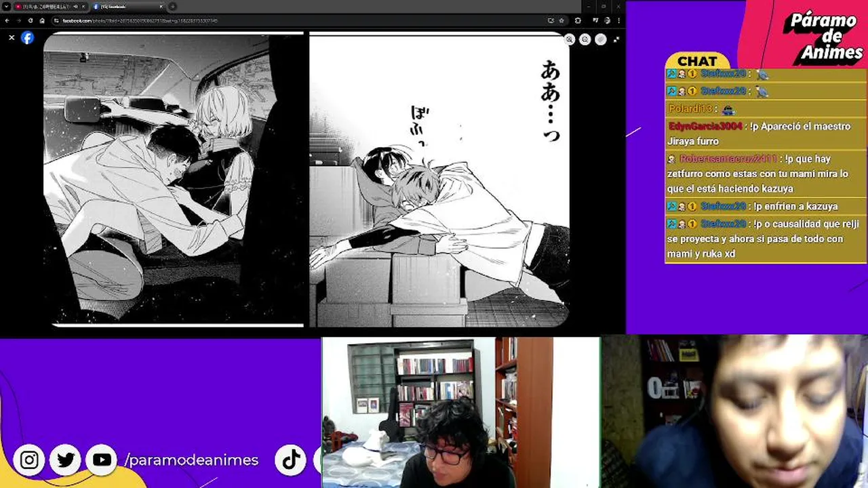Click the right manga panel image
The height and width of the screenshot is (488, 868).
click(439, 180)
